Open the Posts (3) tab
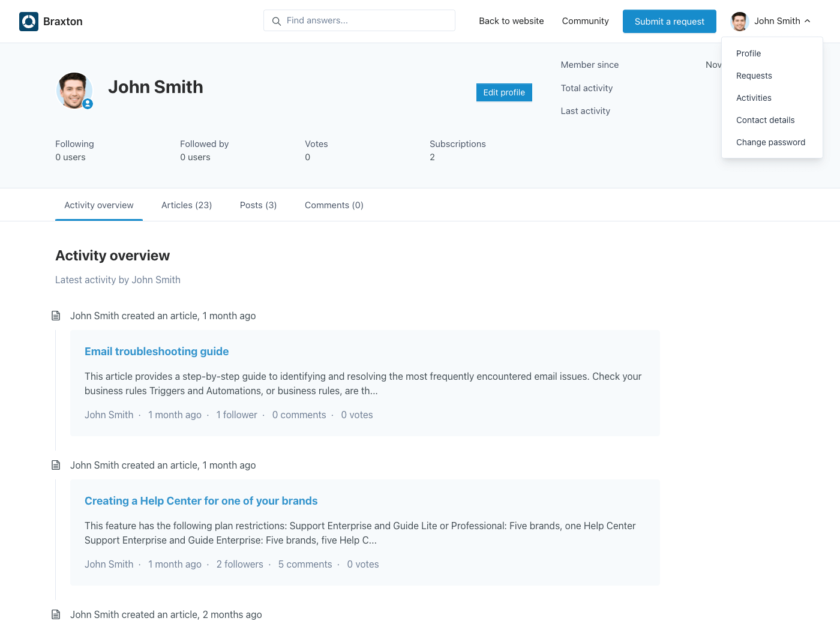 (258, 205)
